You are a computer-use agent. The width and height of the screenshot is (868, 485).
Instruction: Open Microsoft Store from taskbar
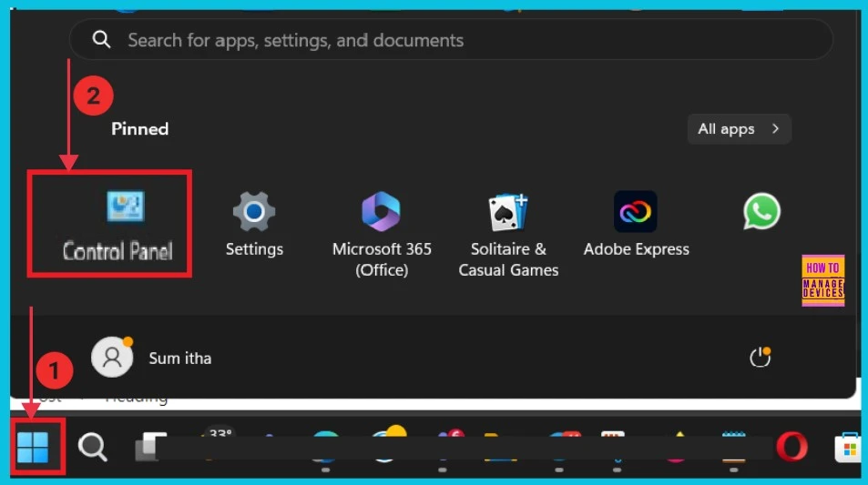pyautogui.click(x=847, y=447)
